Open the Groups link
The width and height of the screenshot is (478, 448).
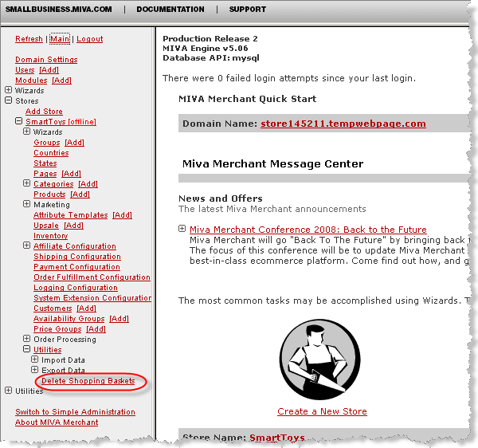[x=47, y=143]
